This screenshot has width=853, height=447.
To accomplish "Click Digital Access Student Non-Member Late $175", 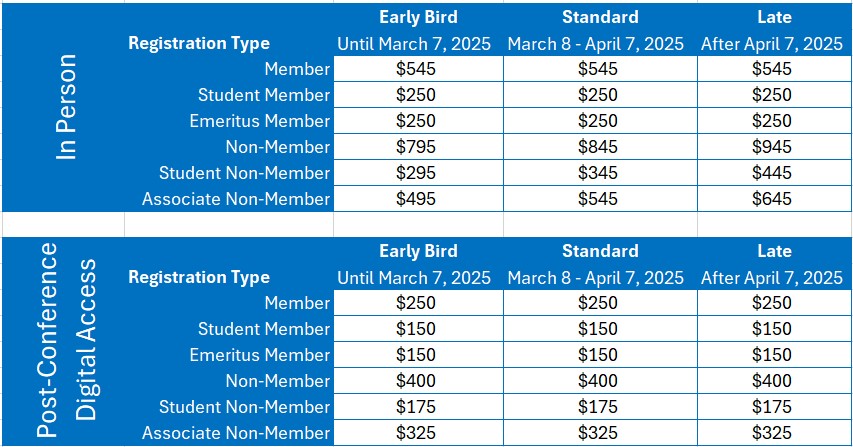I will click(775, 407).
